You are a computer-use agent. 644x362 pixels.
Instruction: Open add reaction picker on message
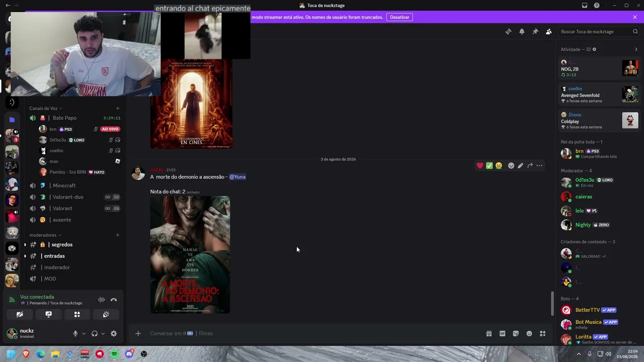(511, 165)
